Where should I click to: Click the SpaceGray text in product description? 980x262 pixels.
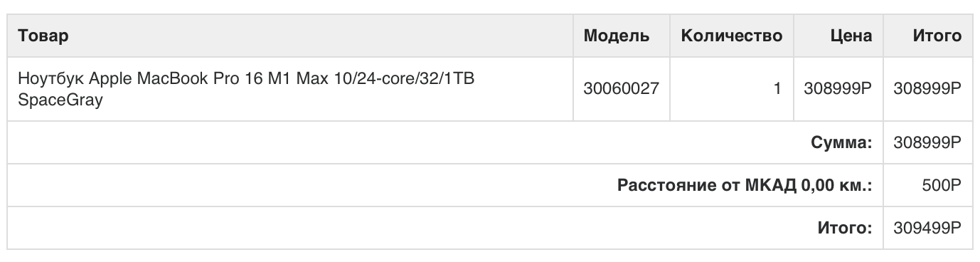point(60,100)
